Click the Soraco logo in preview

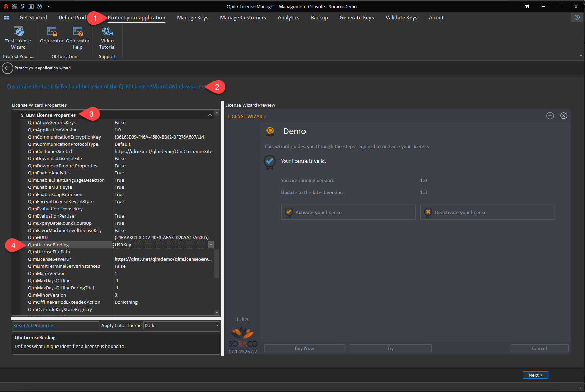point(243,337)
